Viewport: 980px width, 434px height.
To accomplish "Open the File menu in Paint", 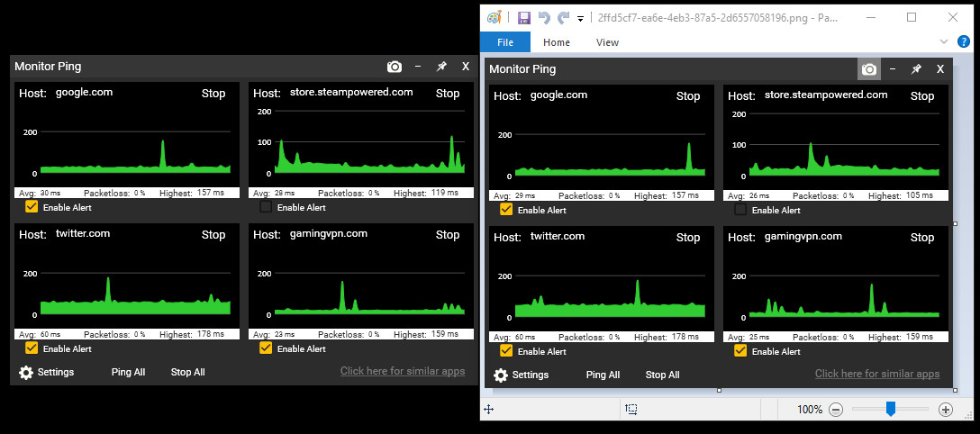I will pyautogui.click(x=505, y=42).
